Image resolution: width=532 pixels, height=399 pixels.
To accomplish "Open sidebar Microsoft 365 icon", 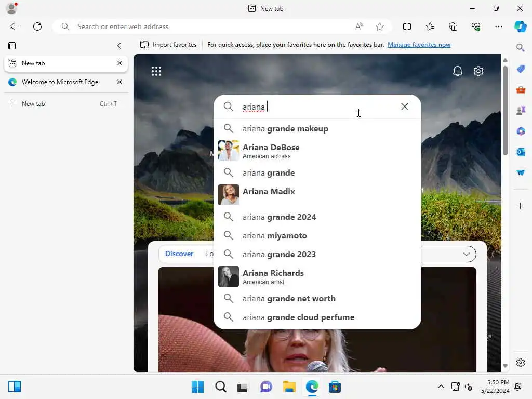I will (521, 131).
